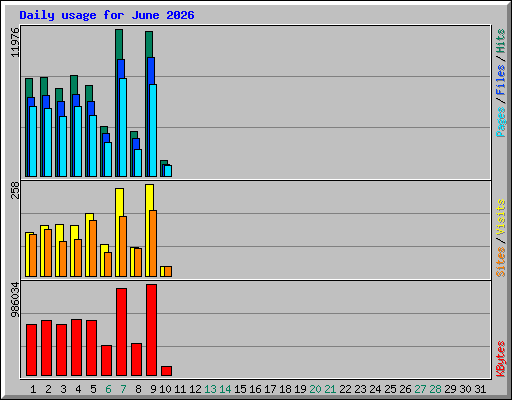Select day label '4' on the axis
Screen dimensions: 512x400
[78, 389]
